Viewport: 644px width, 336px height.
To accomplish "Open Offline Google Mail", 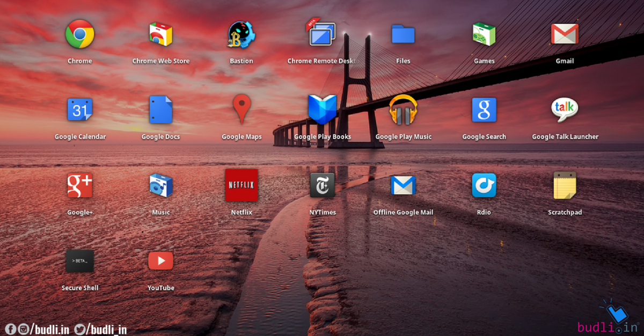I will click(403, 185).
